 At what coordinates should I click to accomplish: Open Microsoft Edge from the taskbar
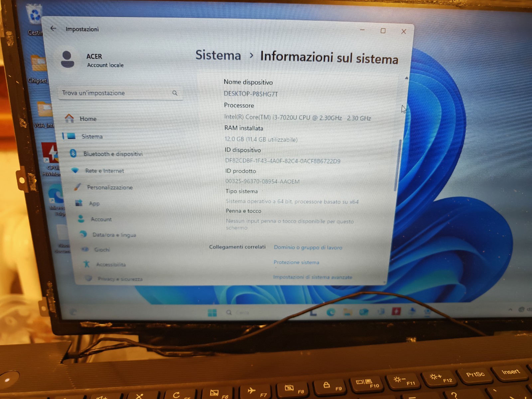[x=331, y=312]
